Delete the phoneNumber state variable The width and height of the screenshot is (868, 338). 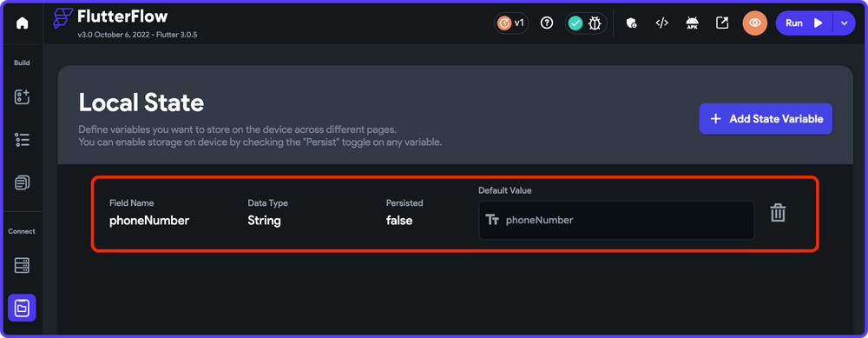[x=778, y=214]
